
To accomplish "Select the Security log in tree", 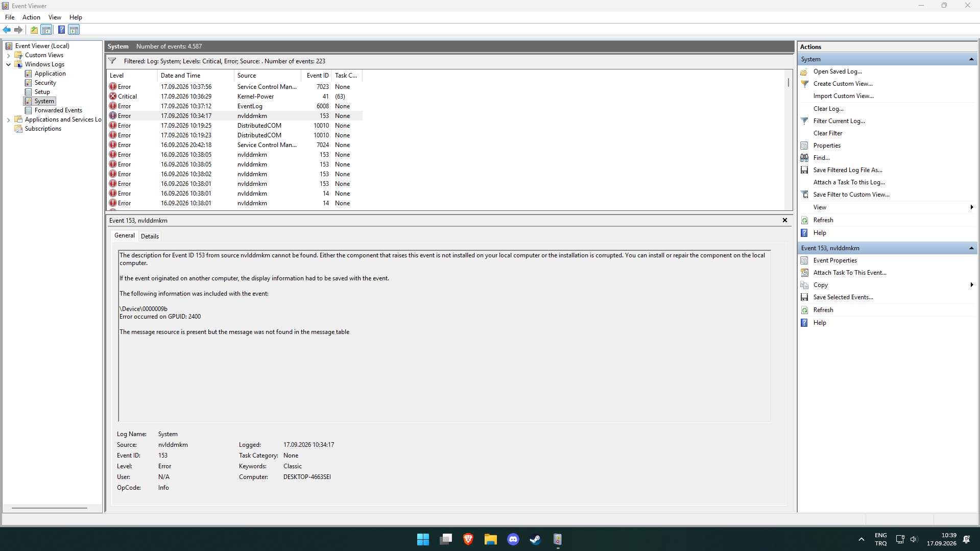I will [45, 83].
